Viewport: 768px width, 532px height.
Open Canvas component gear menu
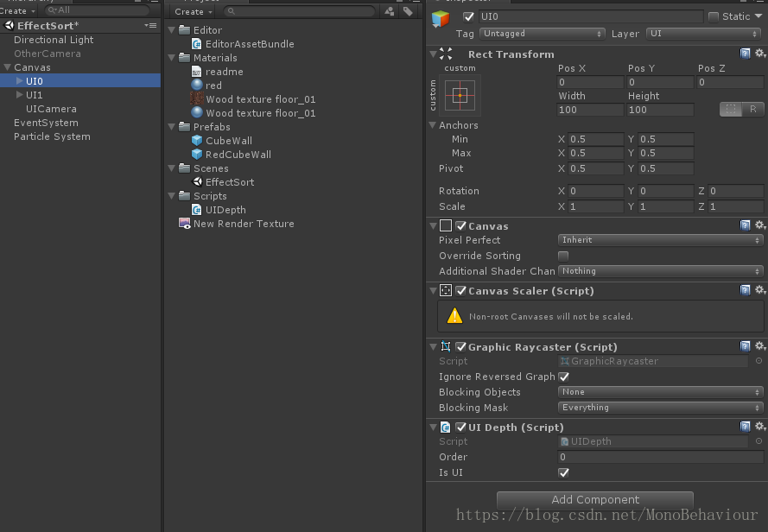pos(760,225)
